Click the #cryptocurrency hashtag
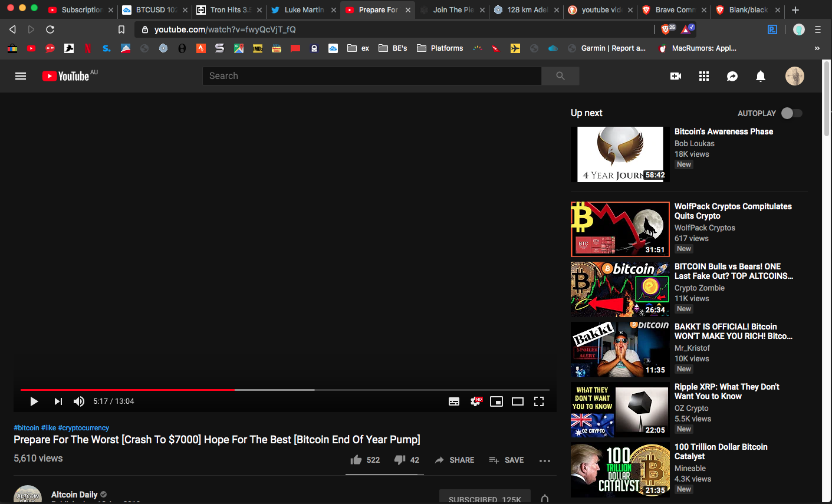Viewport: 832px width, 504px height. coord(84,428)
